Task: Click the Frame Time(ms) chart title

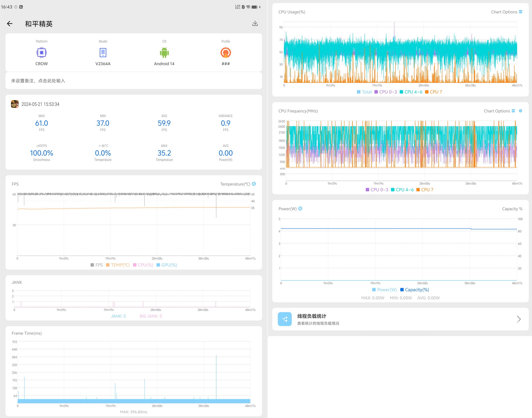Action: pyautogui.click(x=27, y=333)
